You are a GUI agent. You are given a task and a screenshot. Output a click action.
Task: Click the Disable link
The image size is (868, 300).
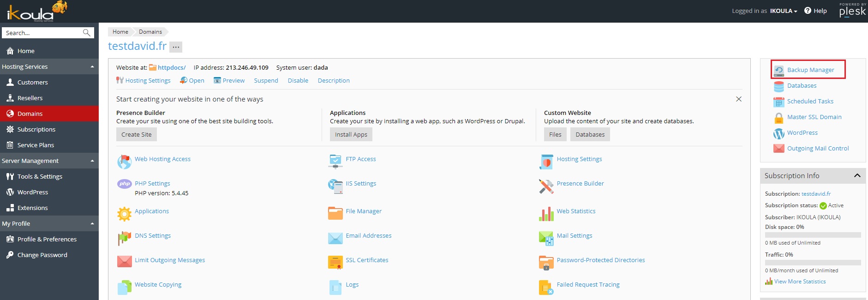click(x=298, y=80)
